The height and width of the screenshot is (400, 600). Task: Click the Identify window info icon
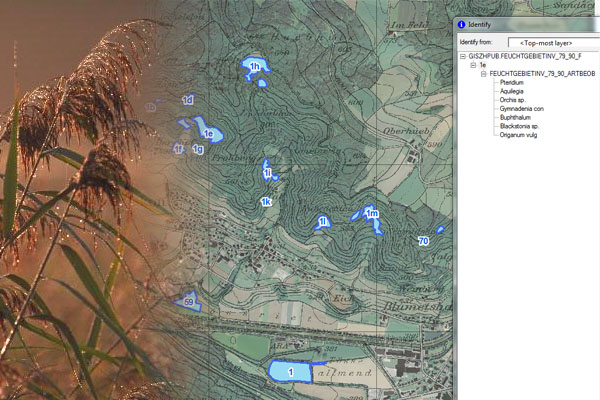(461, 24)
